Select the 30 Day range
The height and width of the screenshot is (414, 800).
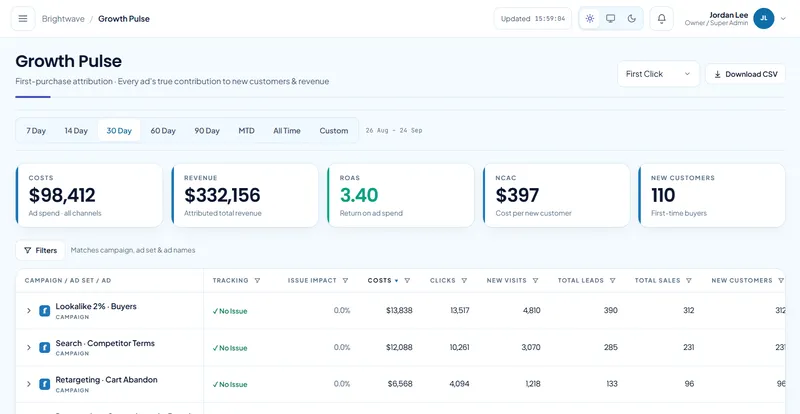pyautogui.click(x=119, y=131)
